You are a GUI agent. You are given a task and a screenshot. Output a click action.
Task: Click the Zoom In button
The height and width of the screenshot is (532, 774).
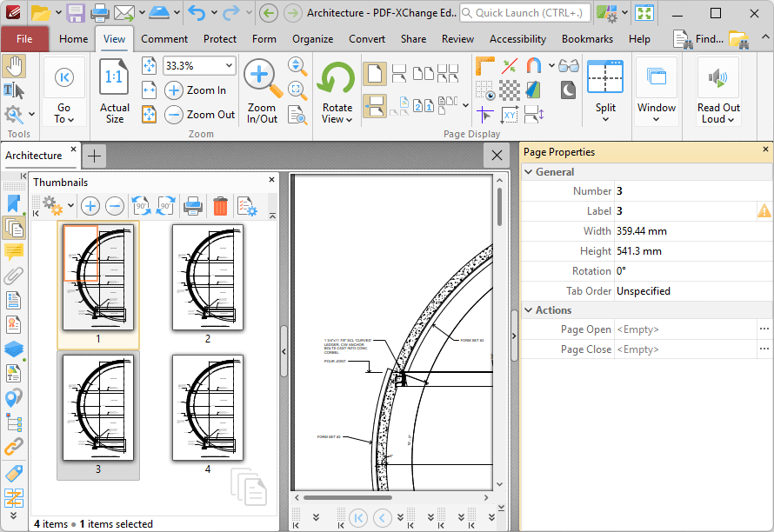pos(196,90)
